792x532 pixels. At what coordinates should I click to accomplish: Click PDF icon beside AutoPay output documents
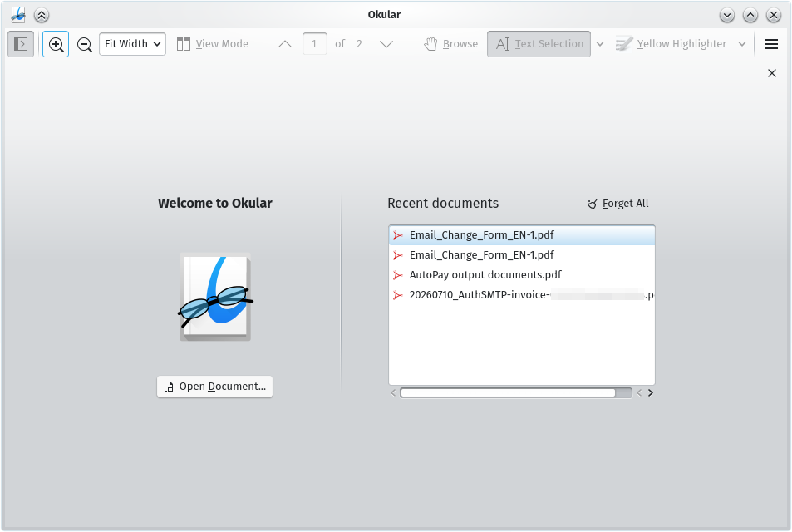click(398, 275)
